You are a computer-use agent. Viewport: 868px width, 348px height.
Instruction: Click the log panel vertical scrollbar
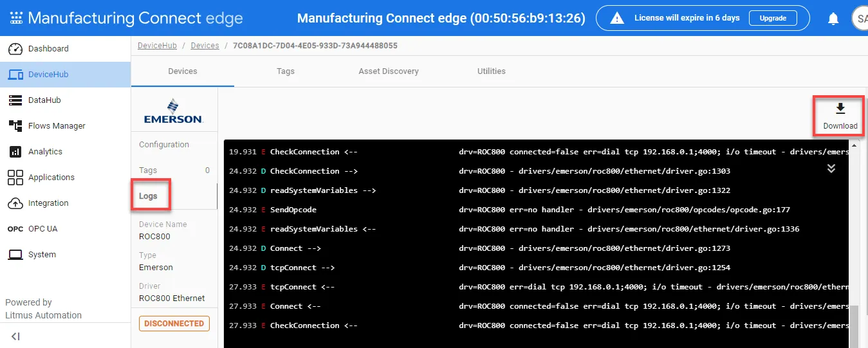click(854, 327)
